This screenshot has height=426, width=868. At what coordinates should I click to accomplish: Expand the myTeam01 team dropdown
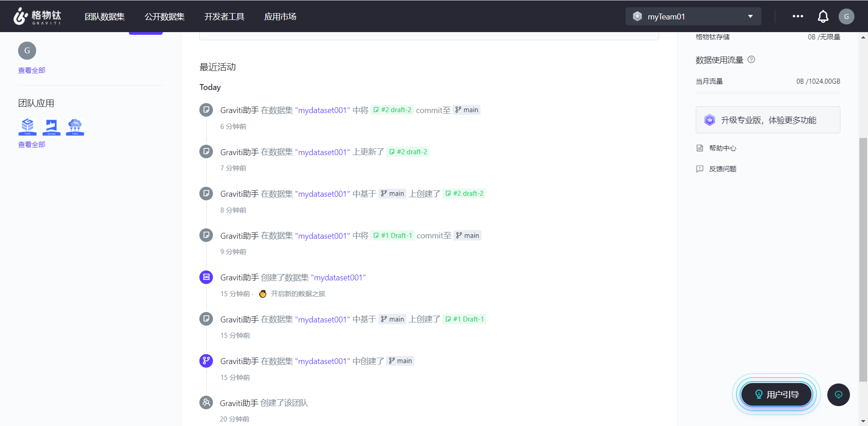[693, 17]
